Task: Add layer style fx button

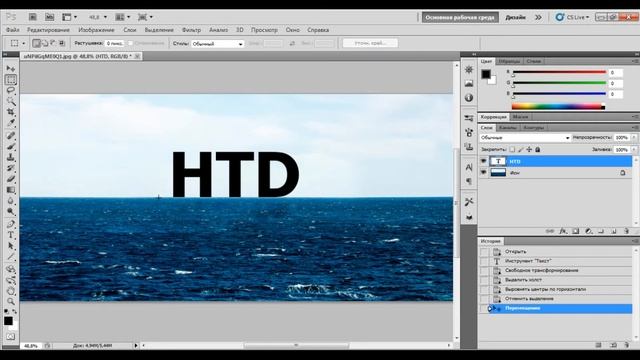Action: (563, 231)
